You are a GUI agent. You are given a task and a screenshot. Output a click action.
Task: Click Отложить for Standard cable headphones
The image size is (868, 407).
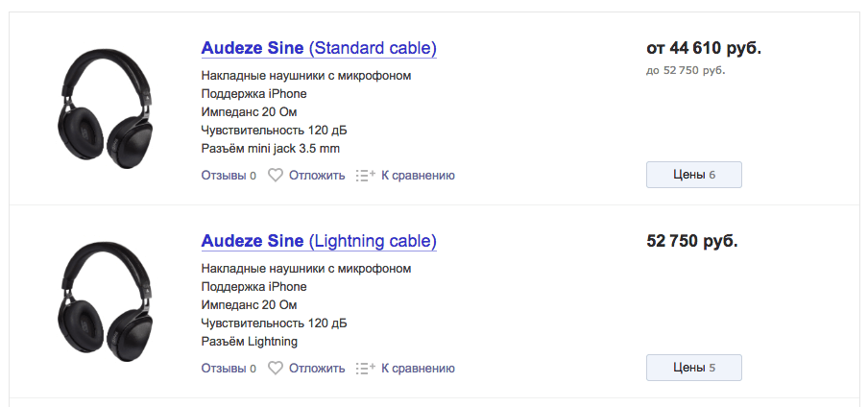[317, 176]
